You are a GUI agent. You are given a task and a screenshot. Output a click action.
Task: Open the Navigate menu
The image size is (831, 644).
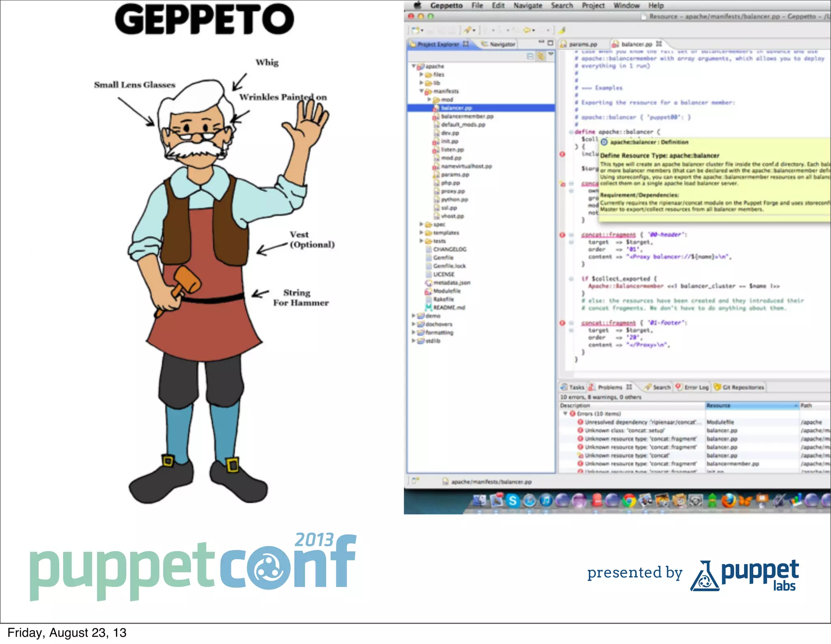pos(527,5)
